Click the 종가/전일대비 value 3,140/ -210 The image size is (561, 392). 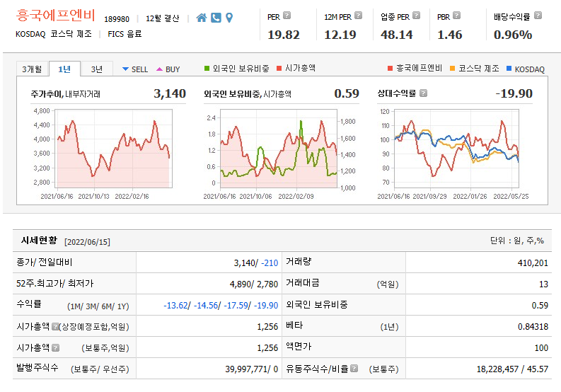pos(256,263)
